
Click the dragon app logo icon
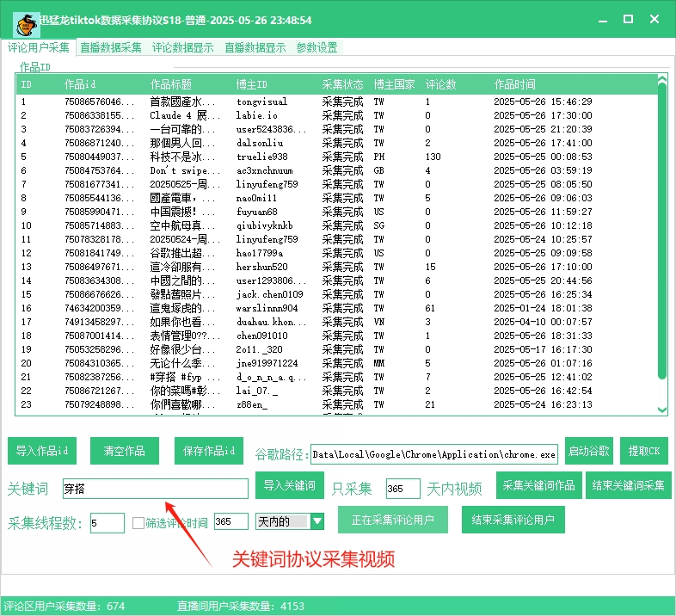pyautogui.click(x=27, y=25)
